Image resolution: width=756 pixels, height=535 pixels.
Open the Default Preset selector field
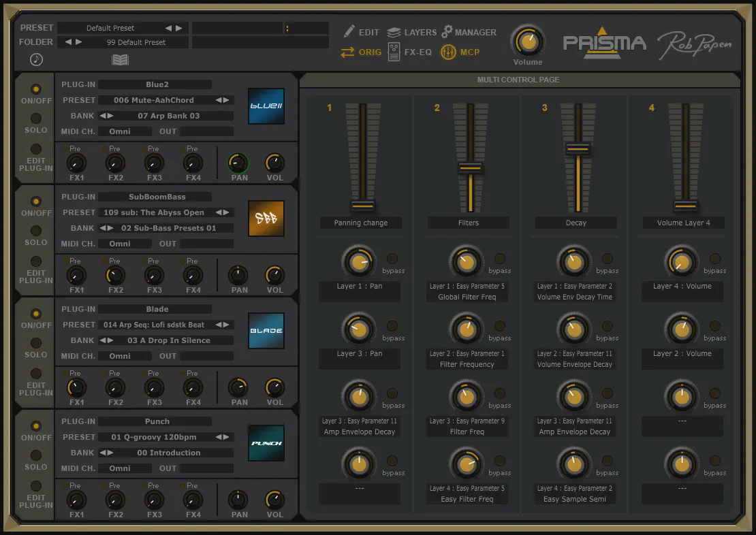(x=110, y=28)
